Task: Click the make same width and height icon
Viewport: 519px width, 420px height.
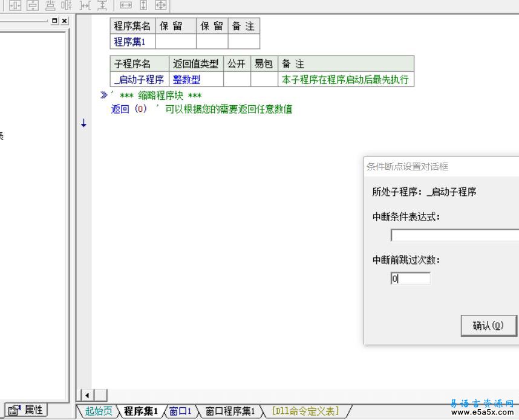Action: pos(161,5)
